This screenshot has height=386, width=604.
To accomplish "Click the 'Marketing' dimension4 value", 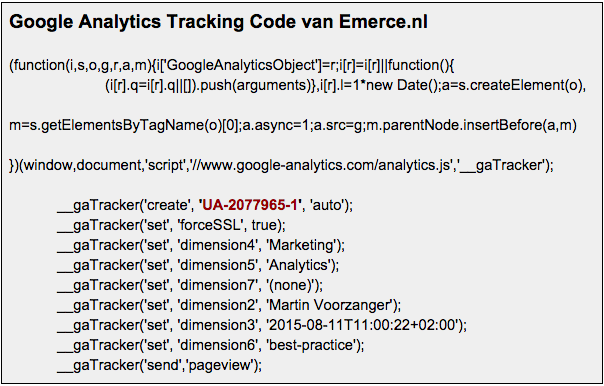I will click(301, 245).
